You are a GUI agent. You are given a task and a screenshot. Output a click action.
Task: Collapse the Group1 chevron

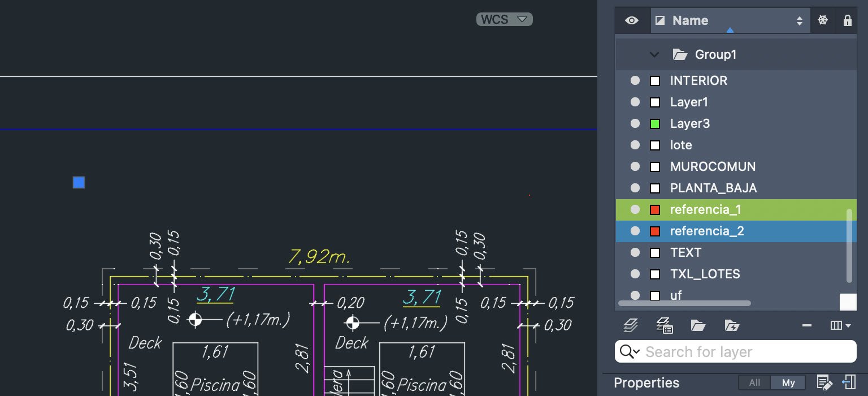[654, 55]
